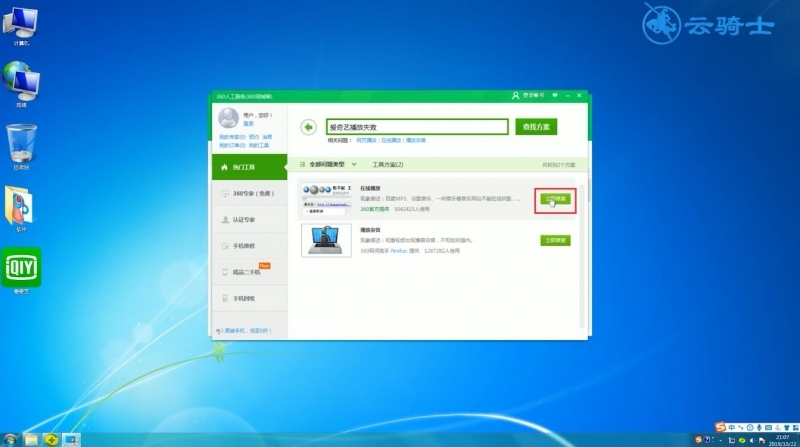Screen dimensions: 800x447
Task: Click the 查找方案 search button
Action: click(536, 127)
